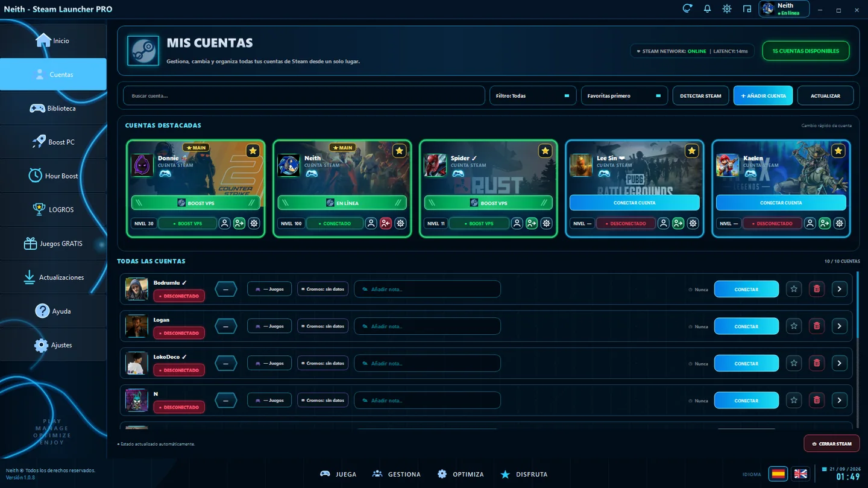Open settings gear on Neith card
The image size is (868, 488).
click(x=400, y=223)
